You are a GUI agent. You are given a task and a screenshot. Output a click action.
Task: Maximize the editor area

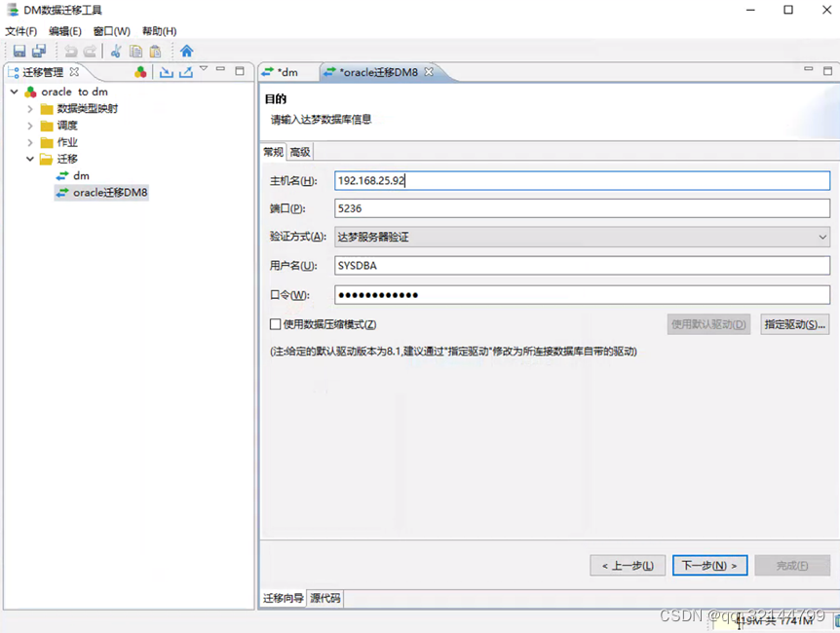click(827, 71)
